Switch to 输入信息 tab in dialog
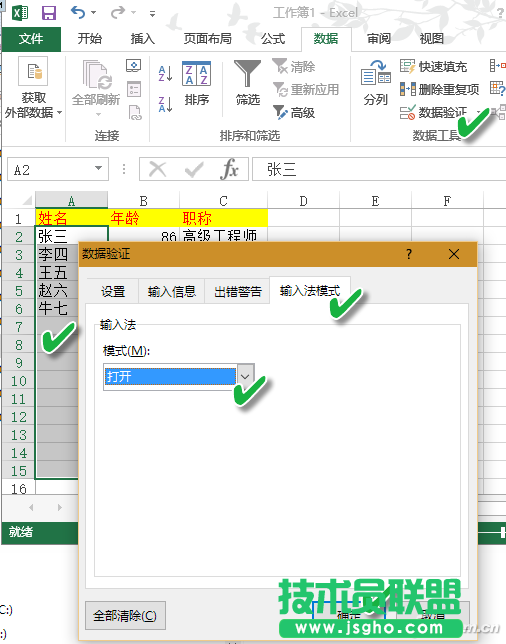The image size is (506, 644). (x=172, y=292)
